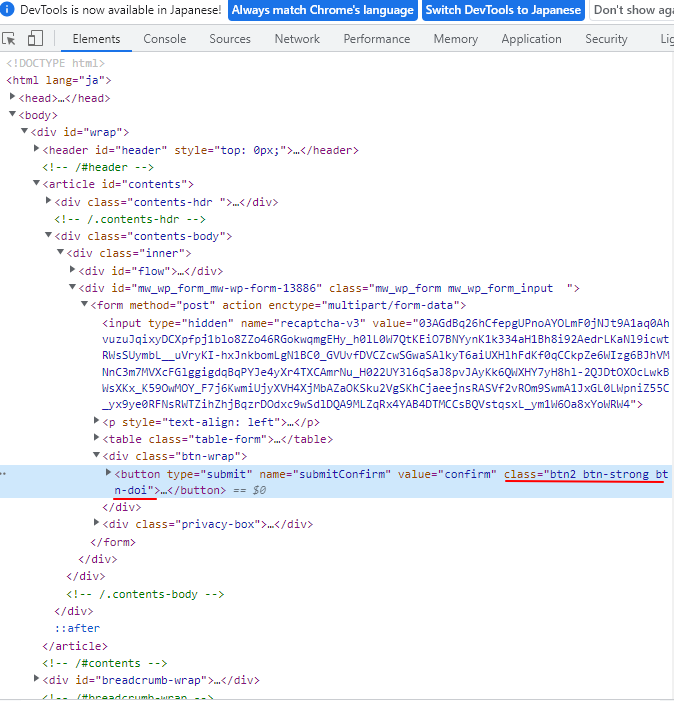Toggle the device toolbar icon
The height and width of the screenshot is (701, 674).
[x=35, y=39]
